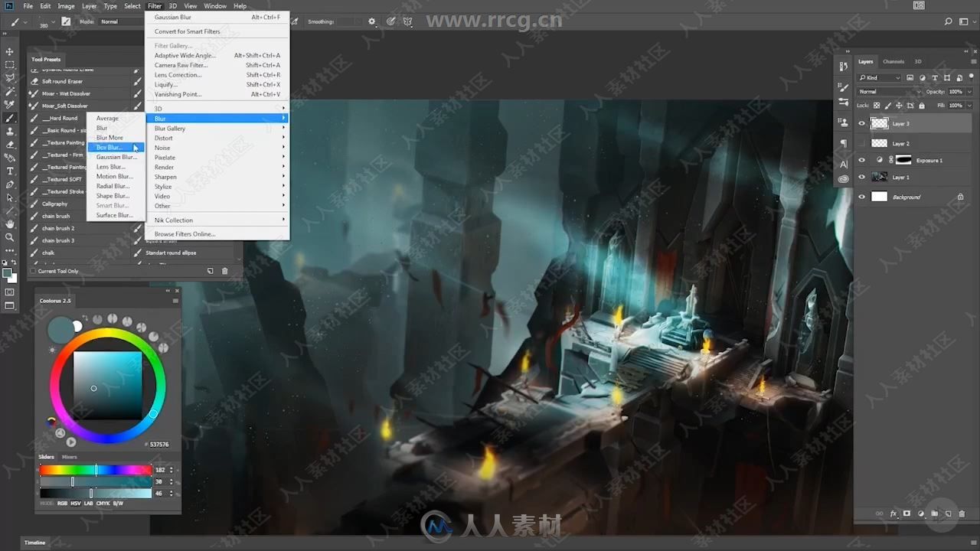Open the Image menu
The height and width of the screenshot is (551, 980).
[x=66, y=6]
